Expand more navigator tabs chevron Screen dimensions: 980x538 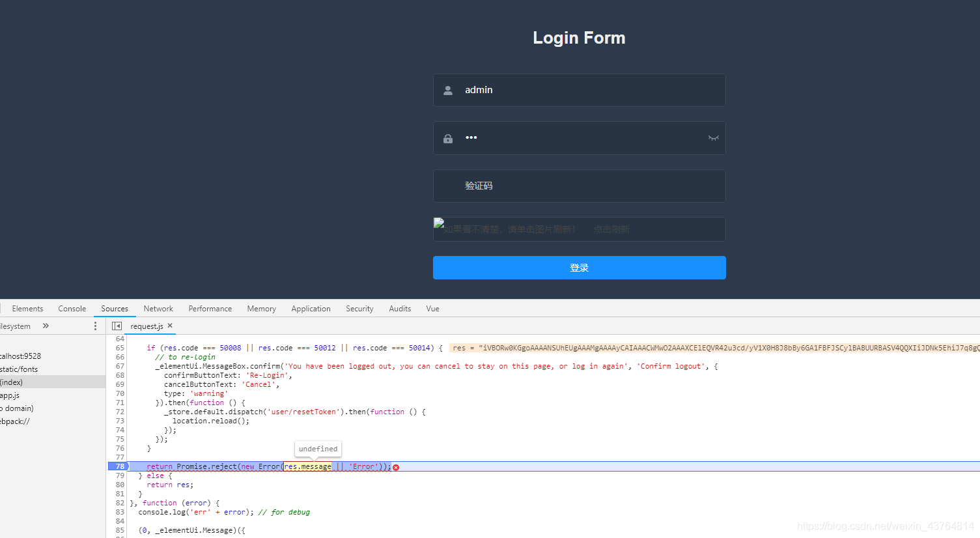tap(46, 326)
